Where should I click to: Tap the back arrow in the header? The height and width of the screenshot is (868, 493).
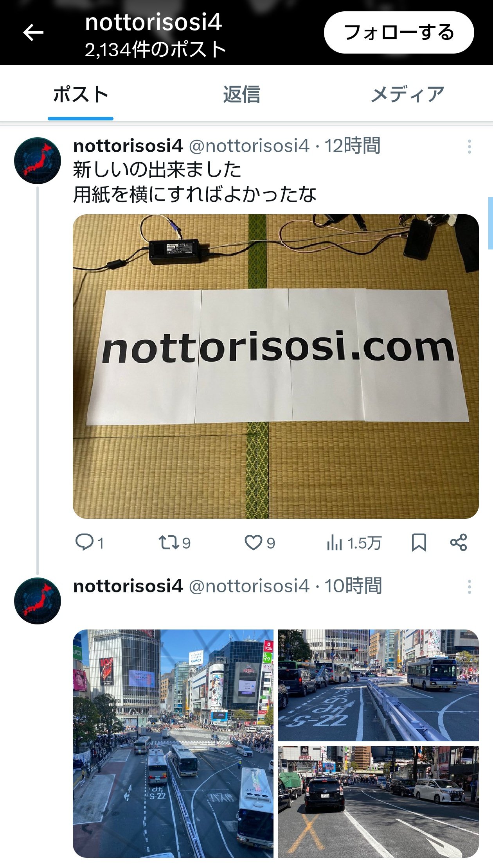tap(33, 32)
